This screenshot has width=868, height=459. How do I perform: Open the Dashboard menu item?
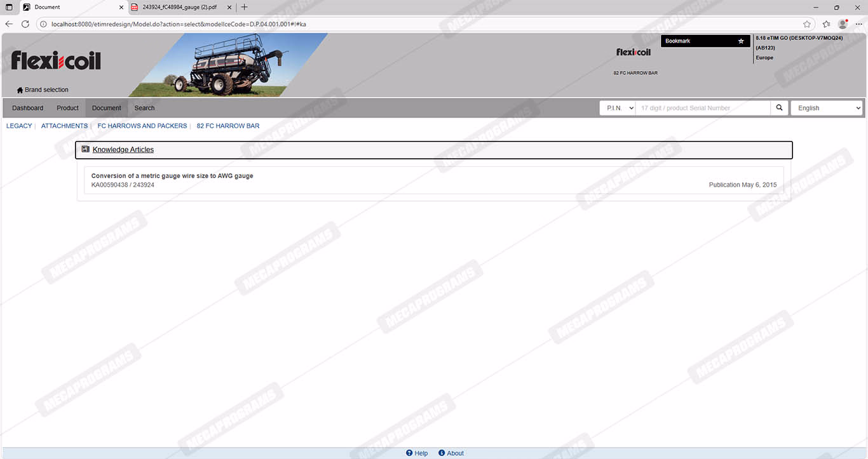click(28, 108)
